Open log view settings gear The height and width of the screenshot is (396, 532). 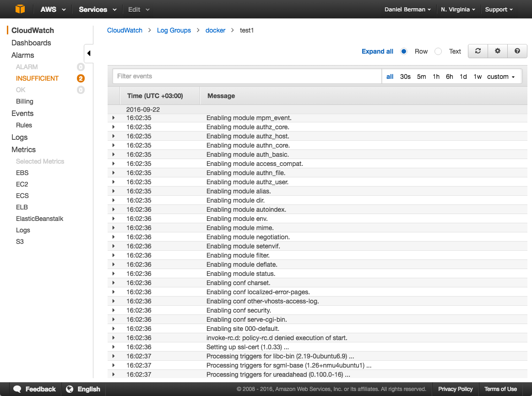[x=497, y=51]
